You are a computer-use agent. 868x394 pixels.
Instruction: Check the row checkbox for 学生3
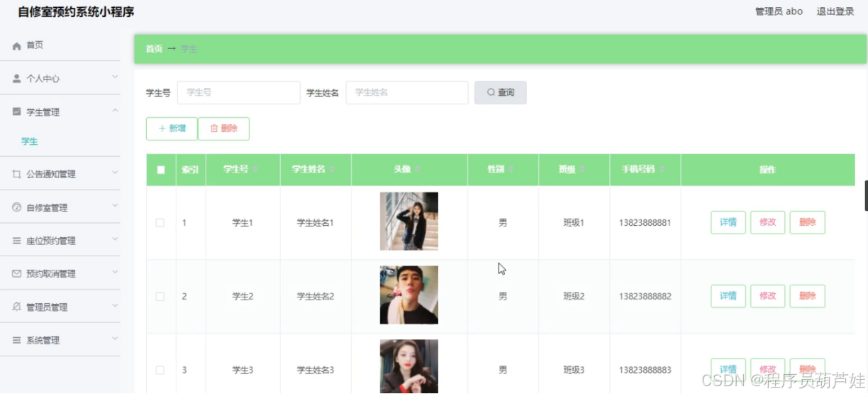tap(160, 370)
